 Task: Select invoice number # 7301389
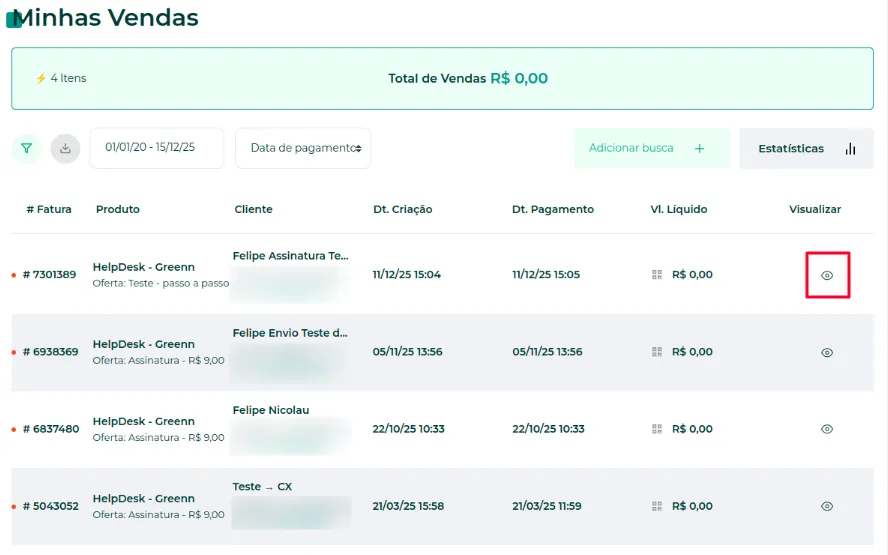click(x=49, y=275)
